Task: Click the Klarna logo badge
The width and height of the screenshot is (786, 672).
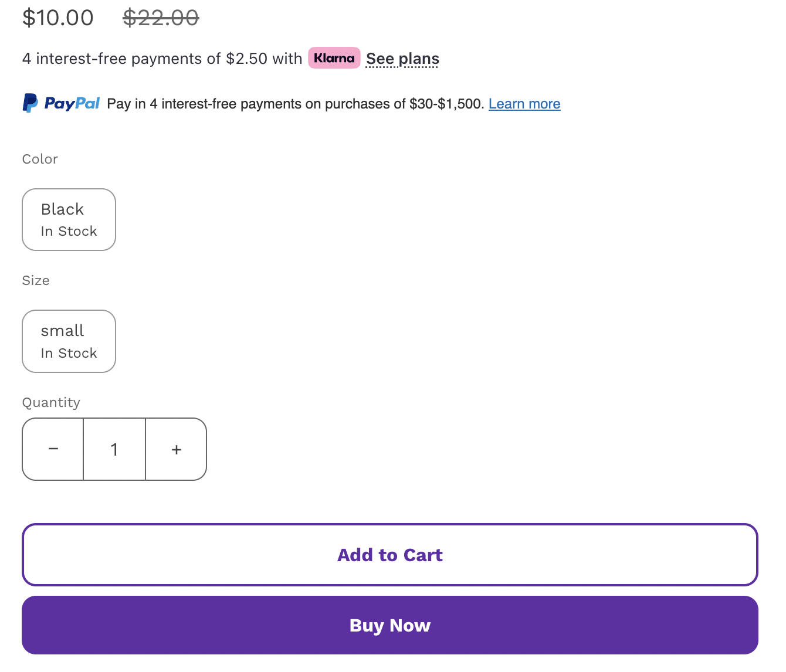Action: (334, 58)
